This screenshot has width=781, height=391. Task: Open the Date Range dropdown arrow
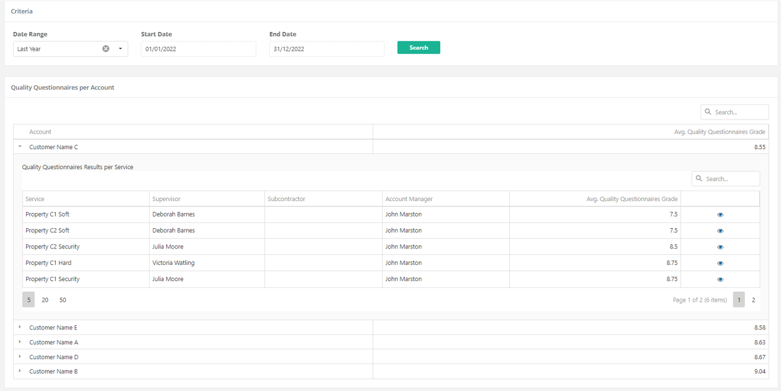pyautogui.click(x=120, y=49)
